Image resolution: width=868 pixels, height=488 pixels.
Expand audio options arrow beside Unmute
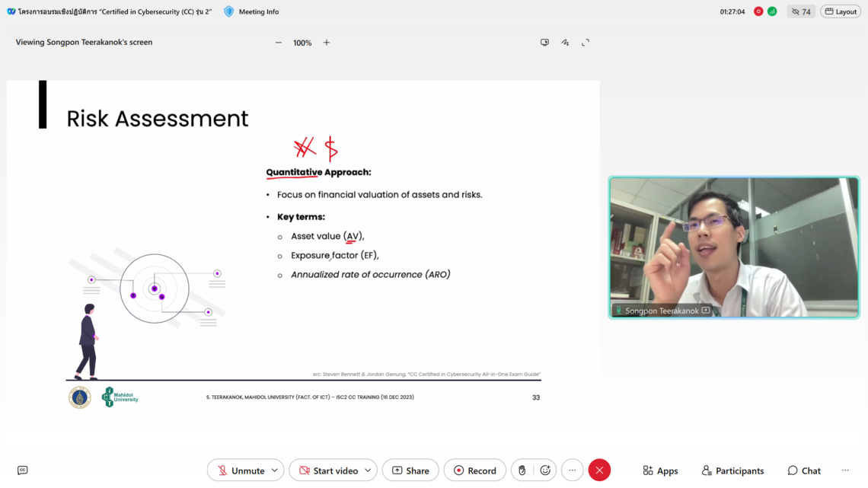point(275,470)
